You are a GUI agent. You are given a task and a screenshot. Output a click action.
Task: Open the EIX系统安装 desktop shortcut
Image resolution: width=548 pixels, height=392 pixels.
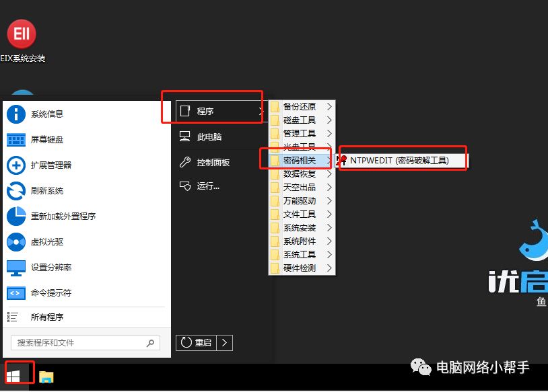[22, 34]
